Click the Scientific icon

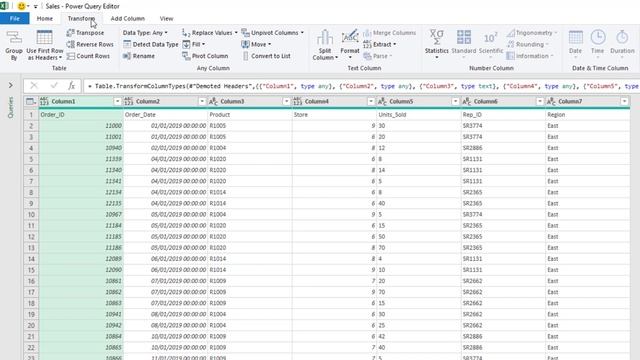[x=490, y=38]
